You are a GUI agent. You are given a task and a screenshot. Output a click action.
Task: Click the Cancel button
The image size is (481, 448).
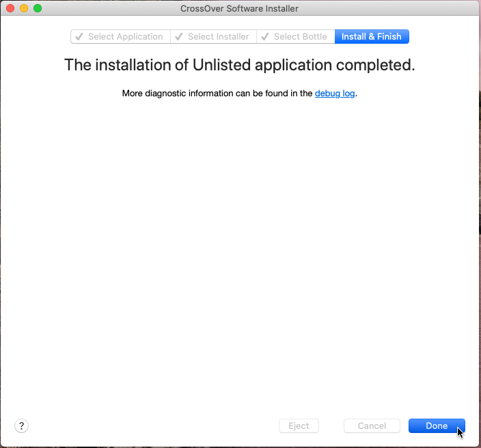tap(372, 425)
